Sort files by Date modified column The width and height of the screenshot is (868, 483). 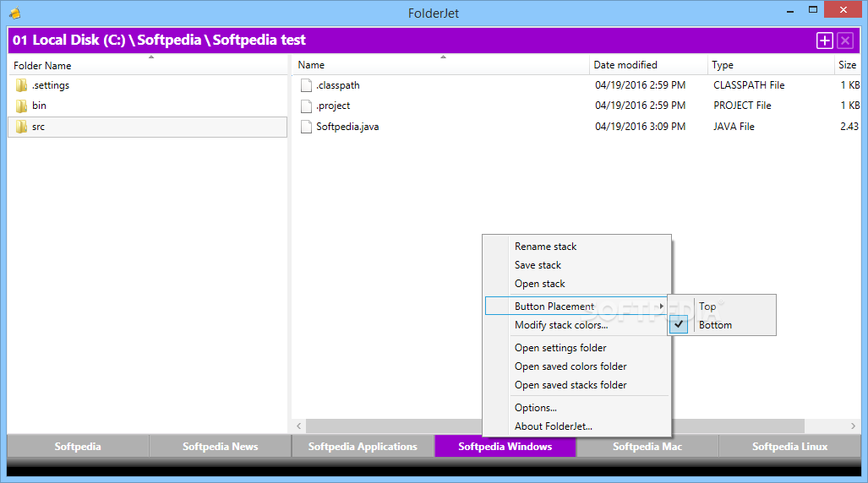click(x=648, y=65)
